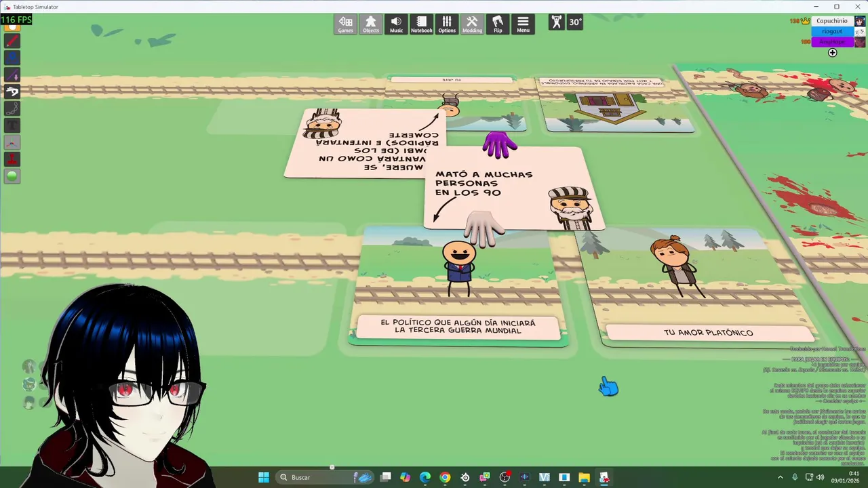Open Google Chrome from the taskbar
This screenshot has height=488, width=868.
pyautogui.click(x=445, y=477)
